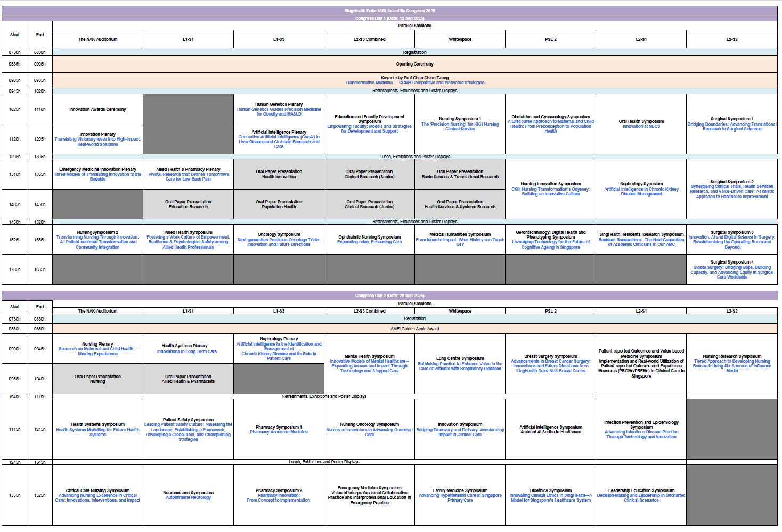Image resolution: width=782 pixels, height=532 pixels.
Task: Click Infection Prevention and Epidemiology Symposium cell
Action: 641,429
